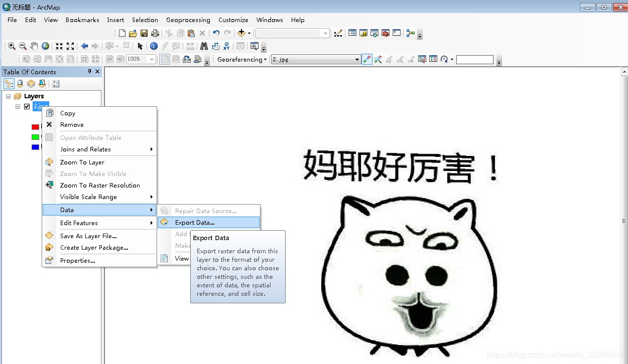The image size is (628, 364).
Task: Click the Full Extent globe icon
Action: coord(45,46)
